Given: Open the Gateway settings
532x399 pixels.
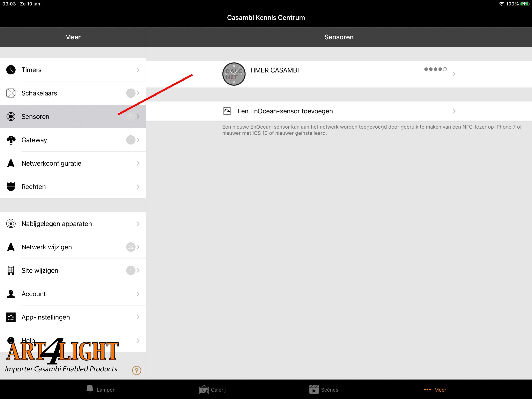Looking at the screenshot, I should coord(73,139).
